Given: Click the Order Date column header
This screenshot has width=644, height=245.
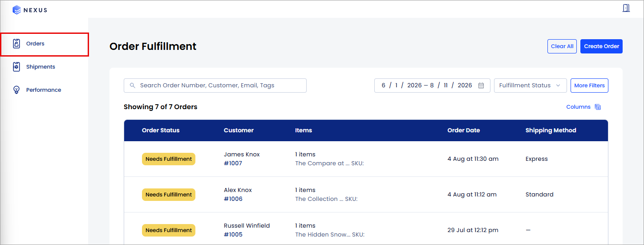Looking at the screenshot, I should click(464, 131).
